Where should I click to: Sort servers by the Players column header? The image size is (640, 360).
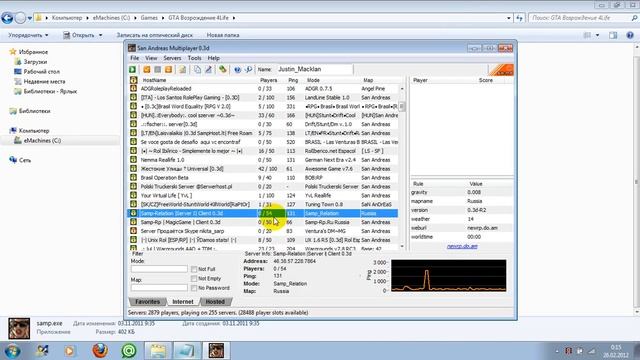(x=268, y=80)
